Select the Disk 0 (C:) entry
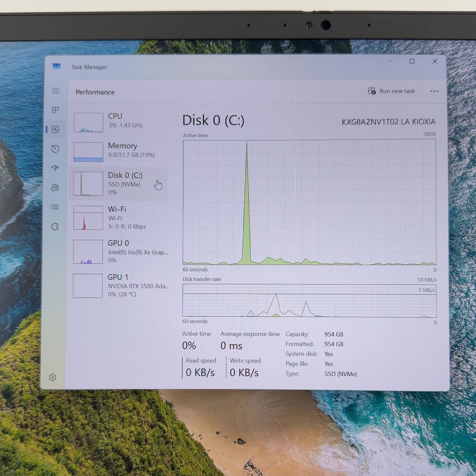Screen dimensions: 476x476 click(119, 184)
